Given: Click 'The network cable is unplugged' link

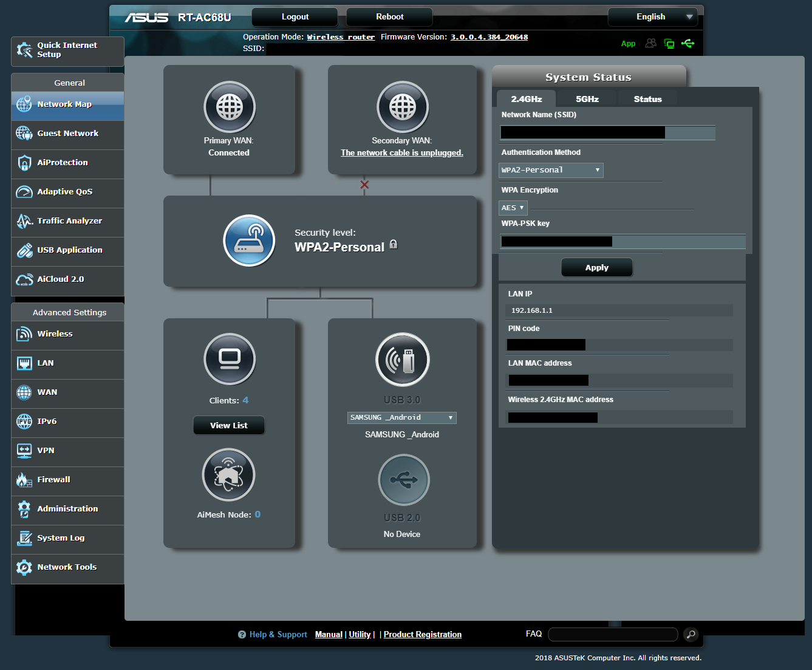Looking at the screenshot, I should tap(402, 153).
